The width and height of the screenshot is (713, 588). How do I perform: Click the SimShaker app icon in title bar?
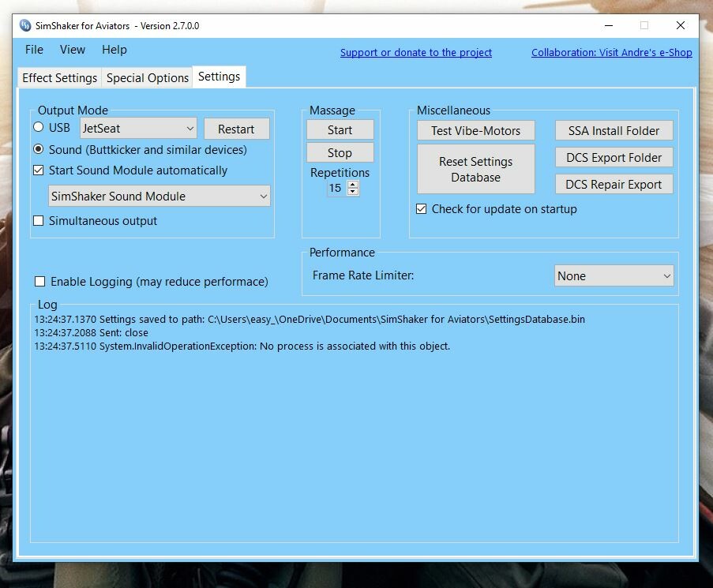(x=25, y=25)
